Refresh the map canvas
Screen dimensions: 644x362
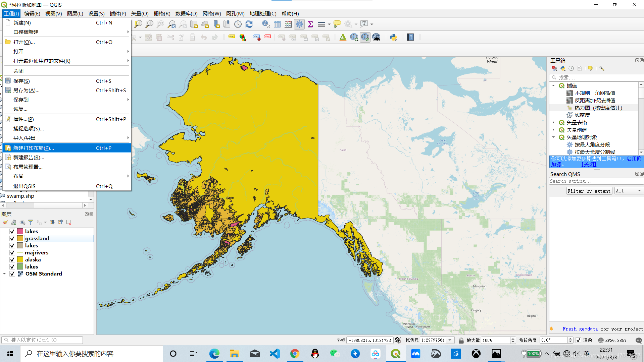click(249, 24)
